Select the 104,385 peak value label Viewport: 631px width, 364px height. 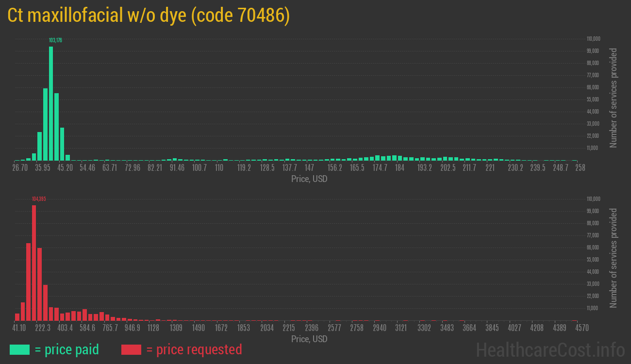pos(38,199)
